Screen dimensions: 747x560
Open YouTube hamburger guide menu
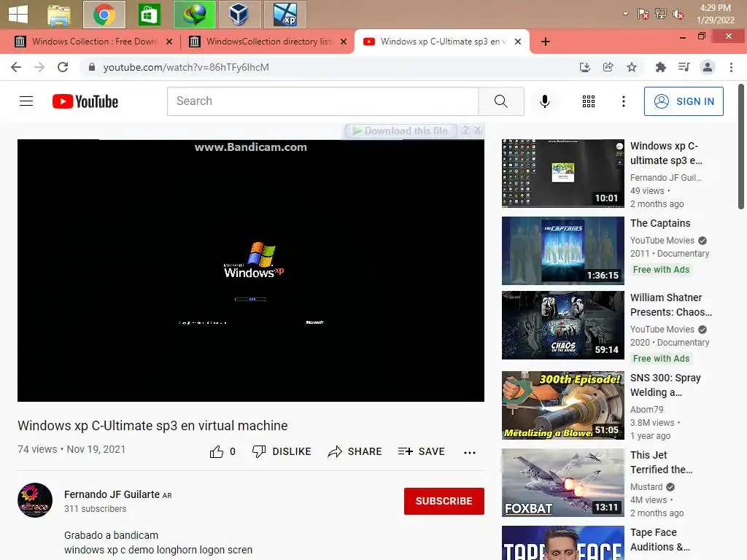tap(26, 101)
